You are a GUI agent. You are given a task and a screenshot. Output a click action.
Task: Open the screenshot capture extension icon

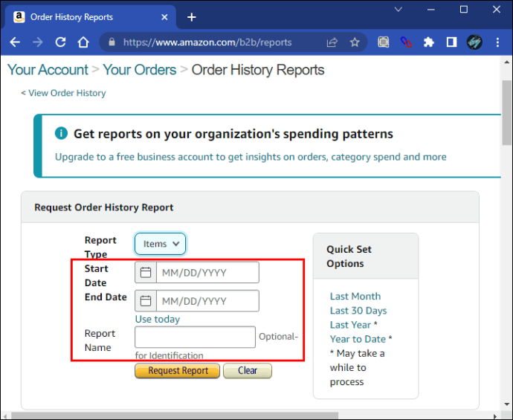click(x=384, y=42)
